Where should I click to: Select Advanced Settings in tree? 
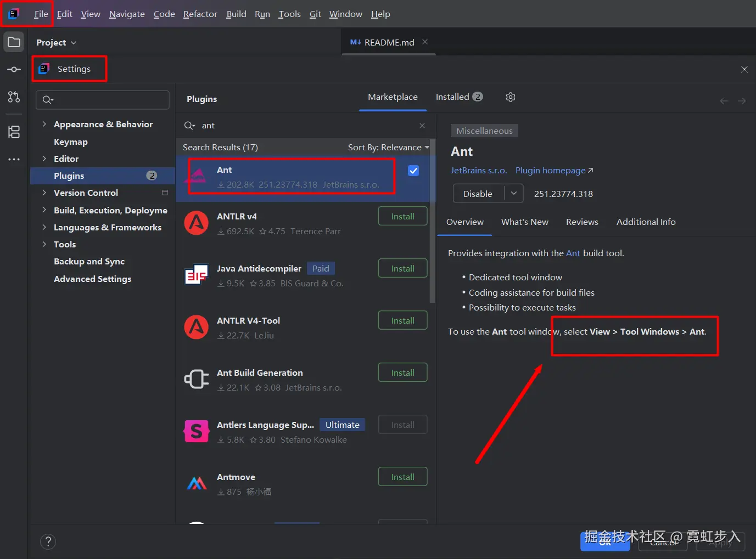pos(92,279)
